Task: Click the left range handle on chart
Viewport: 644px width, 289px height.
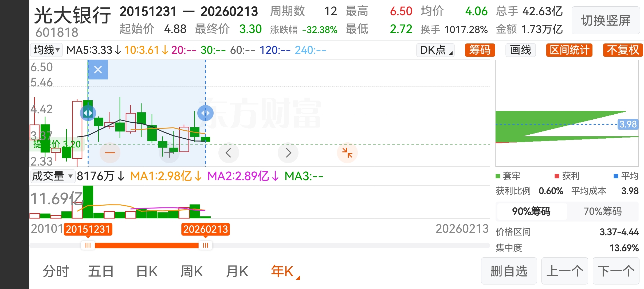Action: click(88, 113)
